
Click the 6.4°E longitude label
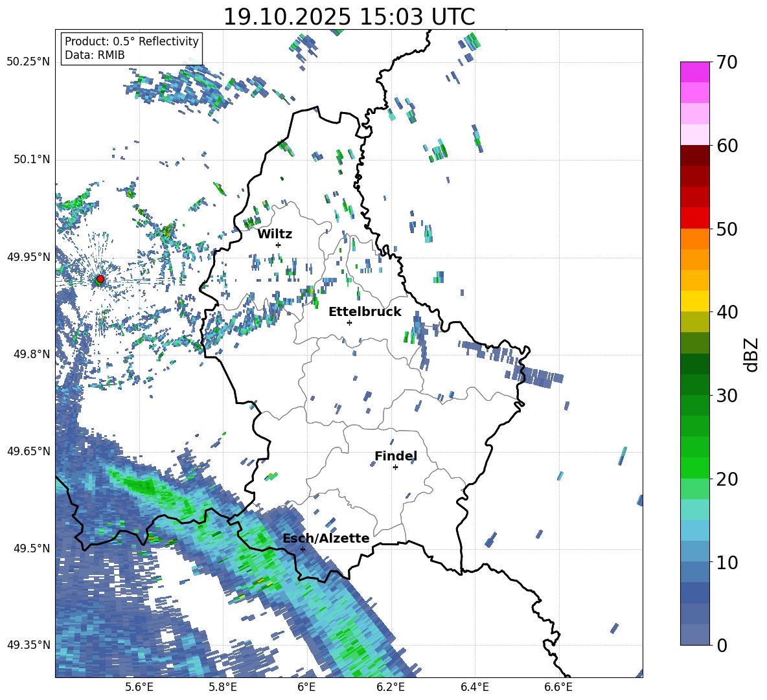pos(474,687)
